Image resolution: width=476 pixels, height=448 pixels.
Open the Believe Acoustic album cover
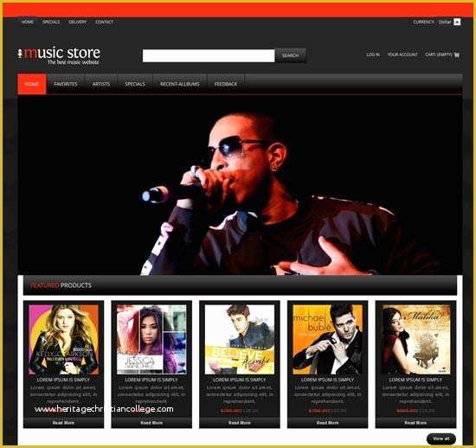(x=240, y=339)
